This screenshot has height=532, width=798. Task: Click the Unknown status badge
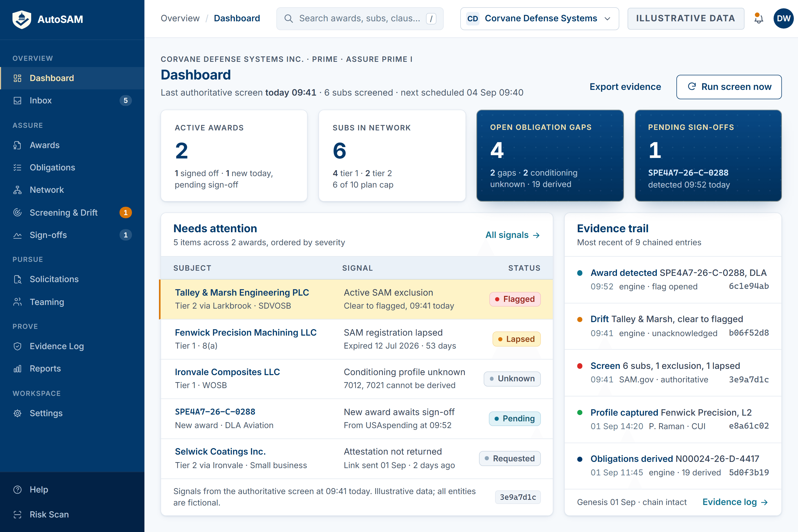pos(512,379)
